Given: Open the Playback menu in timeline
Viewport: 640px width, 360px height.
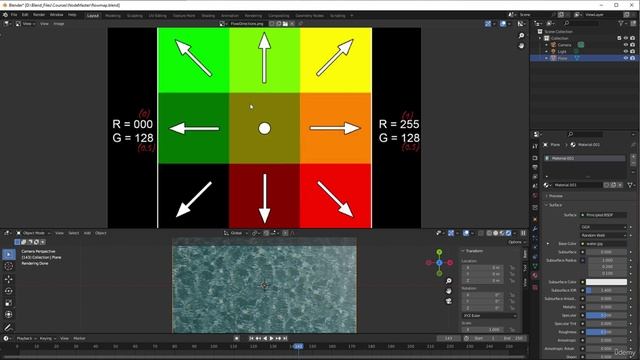Looking at the screenshot, I should click(x=27, y=338).
